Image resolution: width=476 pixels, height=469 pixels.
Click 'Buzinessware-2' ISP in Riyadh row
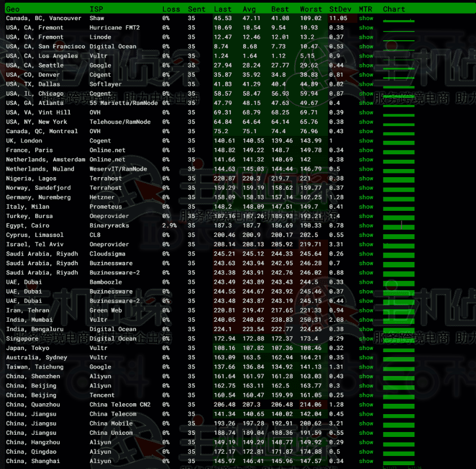pos(114,272)
